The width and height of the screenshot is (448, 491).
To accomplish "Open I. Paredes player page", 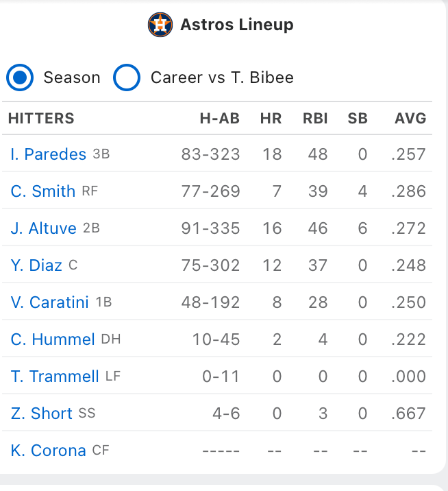I will (48, 154).
